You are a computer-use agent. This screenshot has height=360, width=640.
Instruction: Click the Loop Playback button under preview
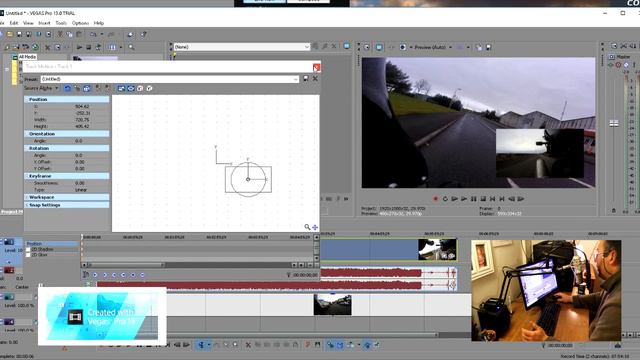[445, 199]
